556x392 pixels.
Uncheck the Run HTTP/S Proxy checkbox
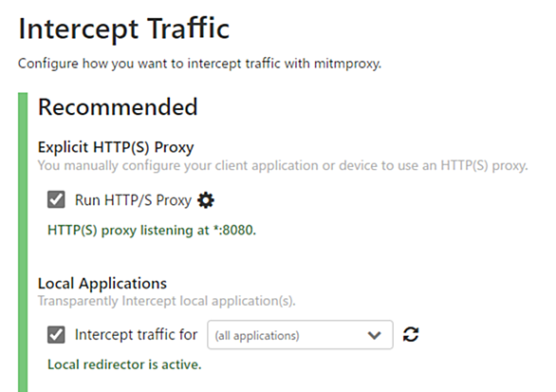(x=56, y=199)
